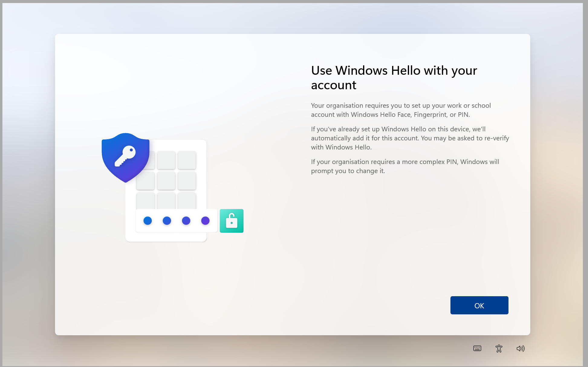Click the bottom-middle keypad square
This screenshot has height=367, width=588.
click(x=166, y=201)
